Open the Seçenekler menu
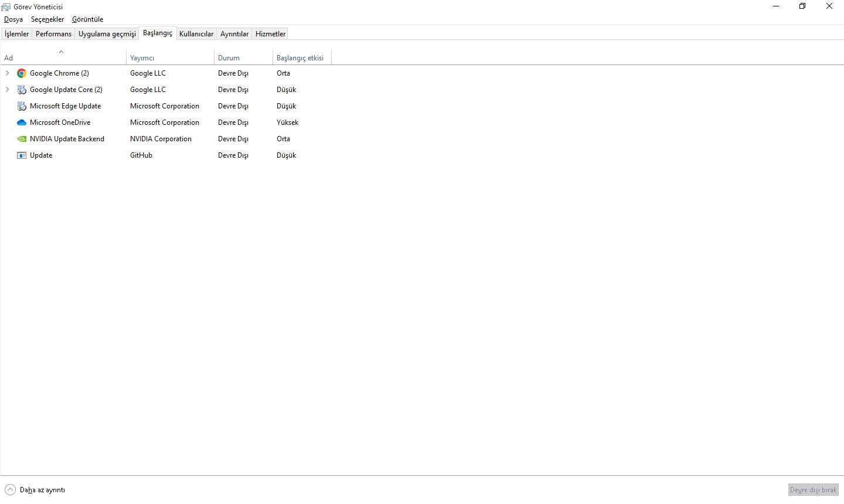 [47, 19]
